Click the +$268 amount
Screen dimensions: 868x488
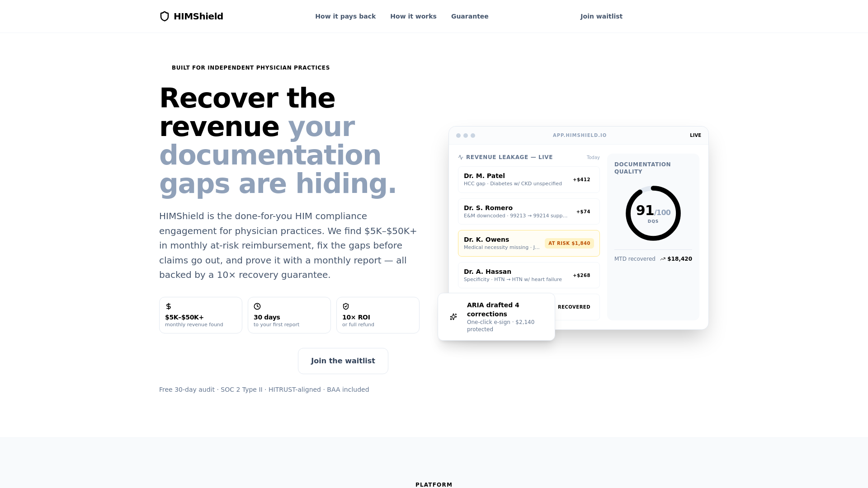click(x=581, y=276)
